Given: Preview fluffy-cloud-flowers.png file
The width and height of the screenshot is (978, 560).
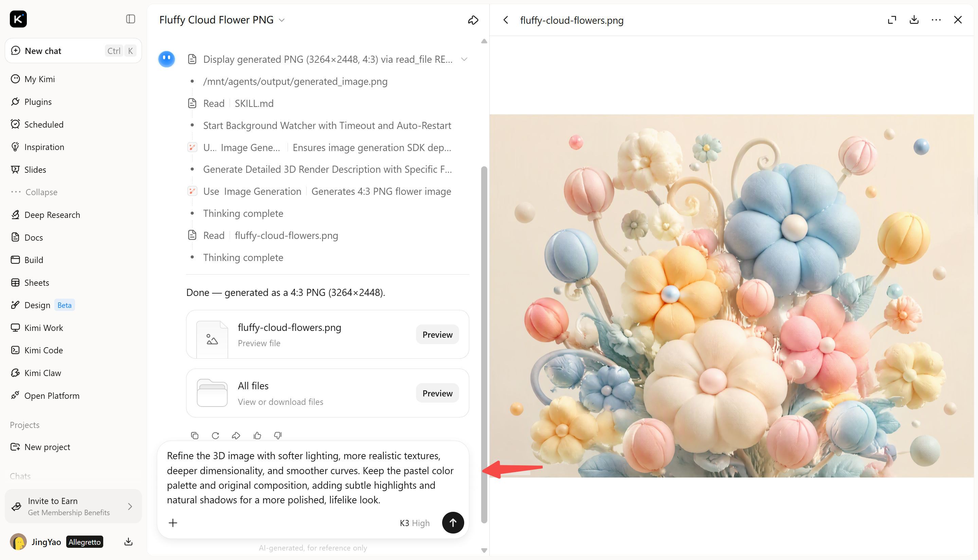Looking at the screenshot, I should pos(437,335).
